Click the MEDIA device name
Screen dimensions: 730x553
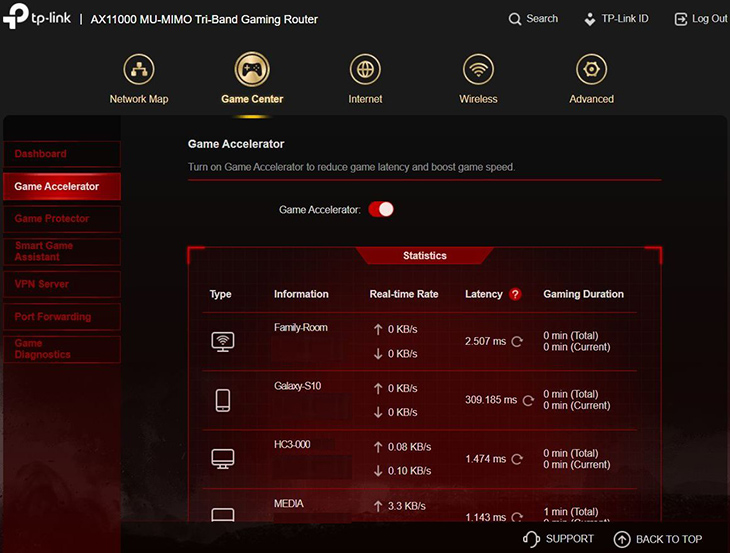(x=289, y=504)
